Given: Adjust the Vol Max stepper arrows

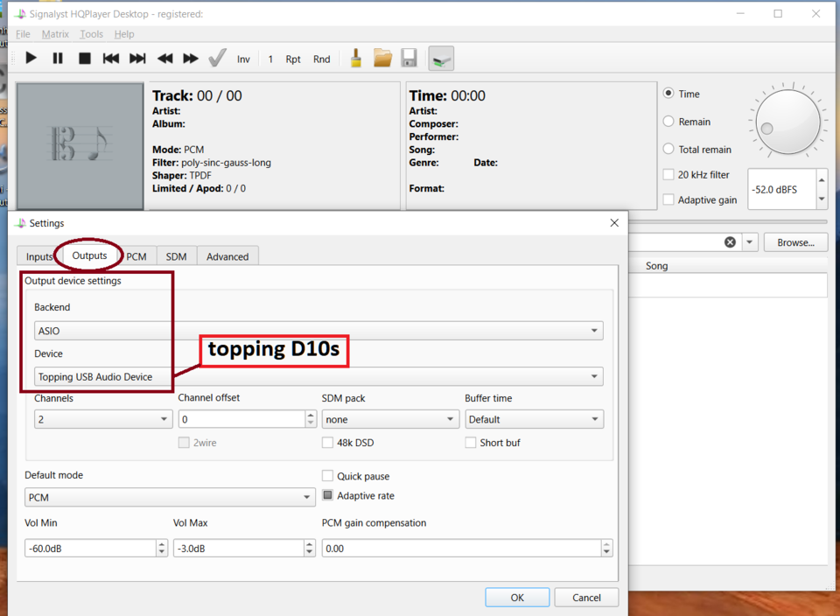Looking at the screenshot, I should click(309, 548).
